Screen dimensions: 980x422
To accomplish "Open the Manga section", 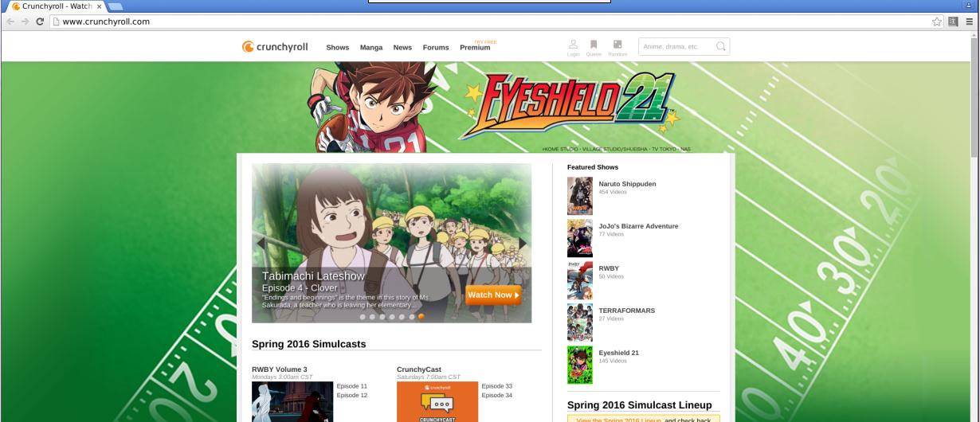I will click(x=371, y=48).
